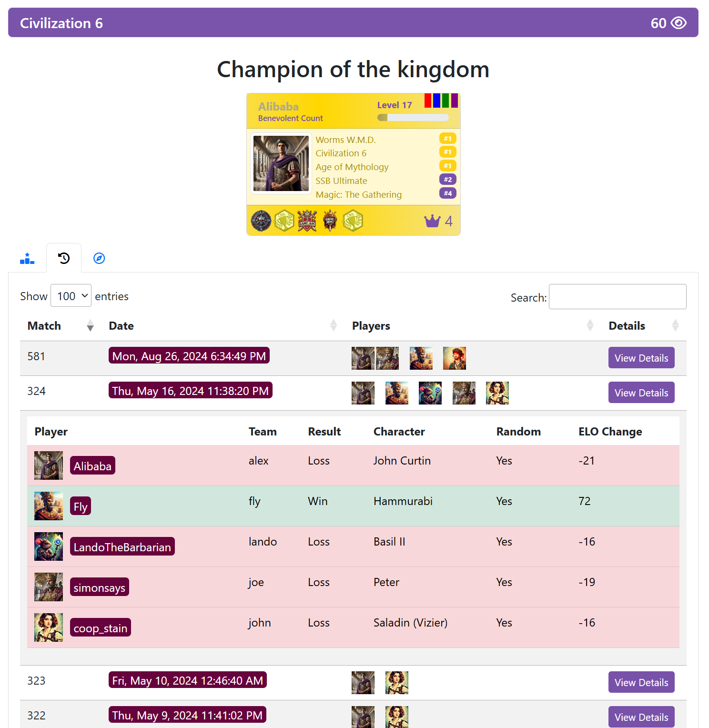This screenshot has height=728, width=709.
Task: Click the purple crown icon
Action: click(x=432, y=221)
